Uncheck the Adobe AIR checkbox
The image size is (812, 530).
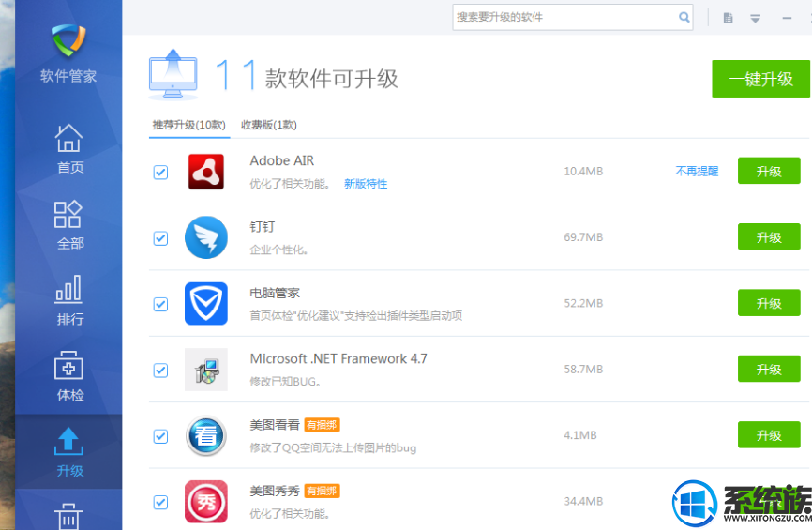pos(160,172)
